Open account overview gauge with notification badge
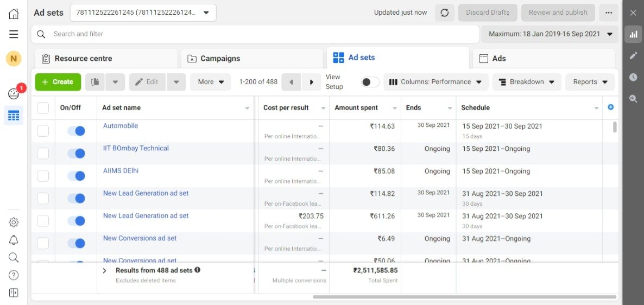The height and width of the screenshot is (305, 644). coord(14,94)
